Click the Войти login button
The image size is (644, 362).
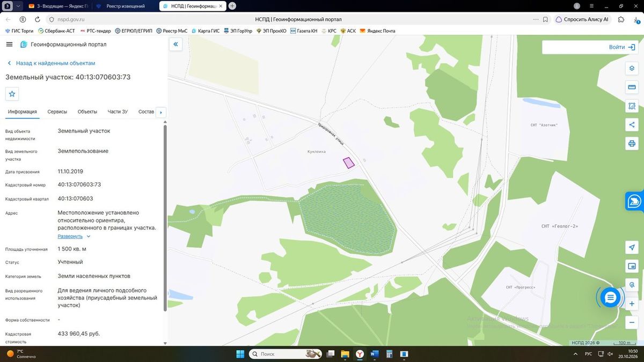pos(621,47)
